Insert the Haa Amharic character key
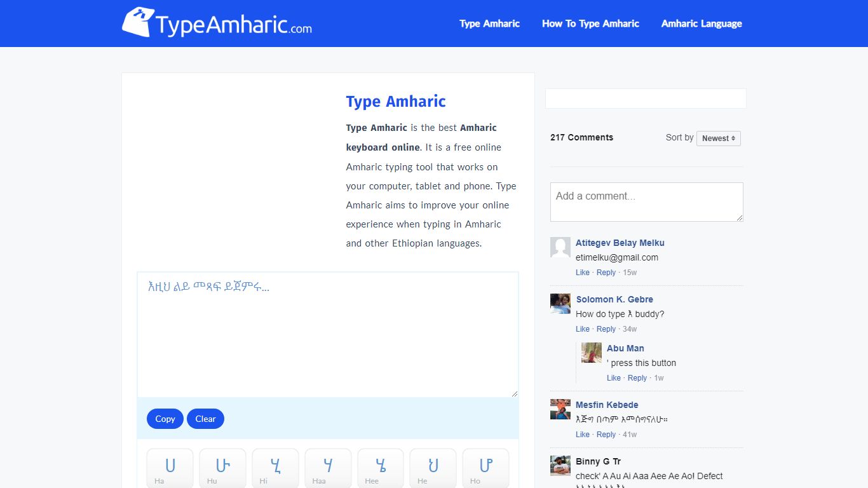 [x=328, y=468]
